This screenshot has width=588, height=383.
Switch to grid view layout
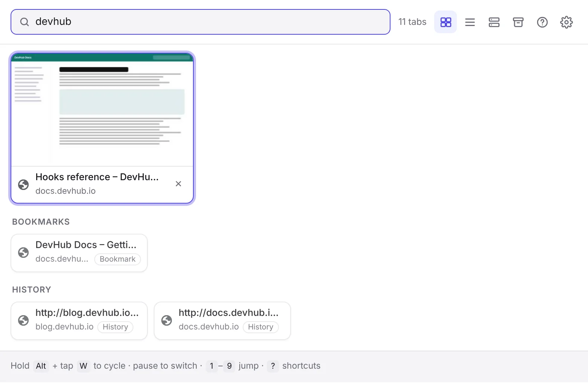click(446, 22)
